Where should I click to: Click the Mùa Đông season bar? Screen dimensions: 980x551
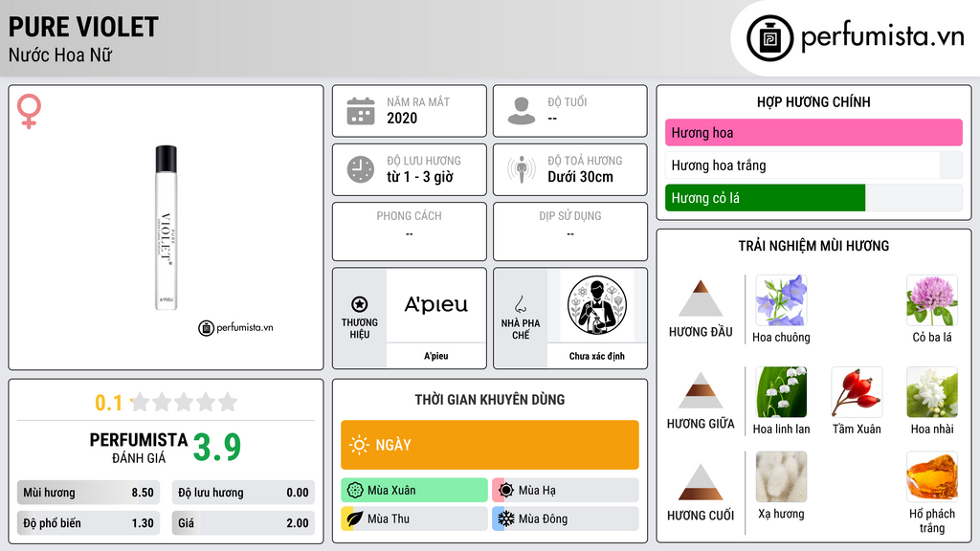pos(566,518)
